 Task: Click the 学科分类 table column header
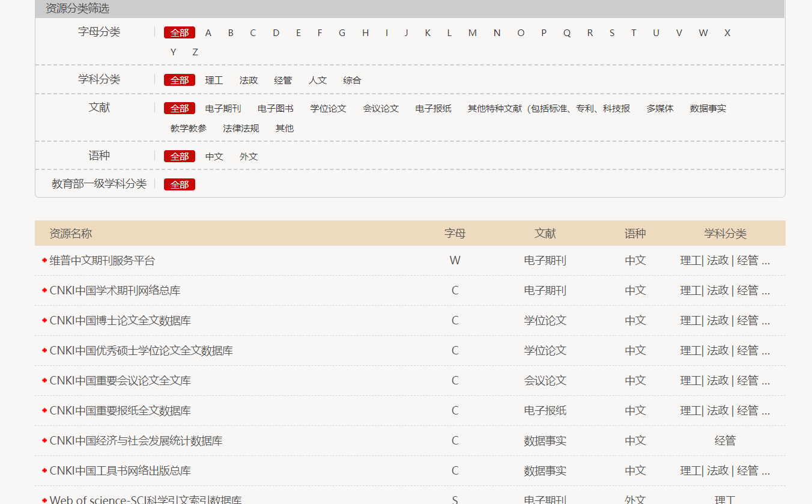point(725,233)
